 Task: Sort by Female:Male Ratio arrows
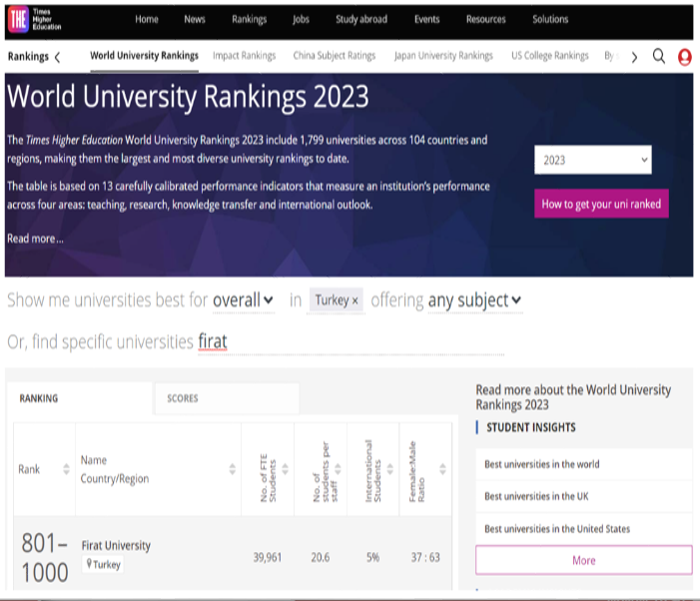tap(442, 469)
